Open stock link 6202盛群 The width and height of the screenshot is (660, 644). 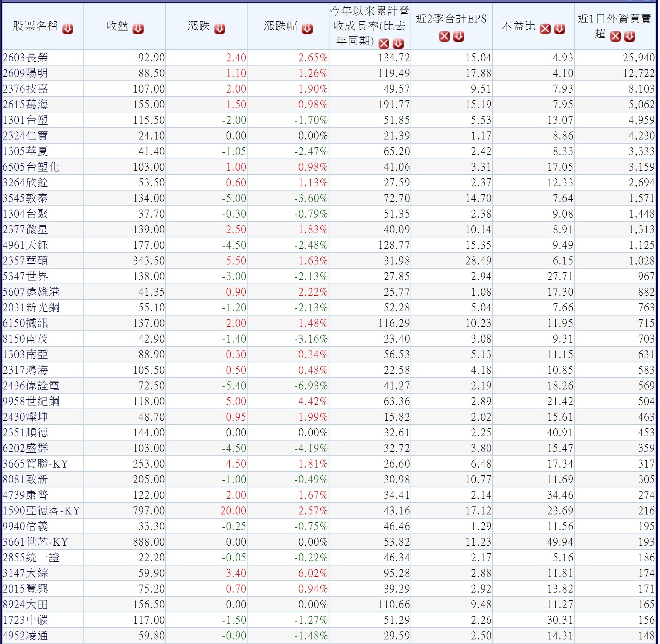pos(25,448)
